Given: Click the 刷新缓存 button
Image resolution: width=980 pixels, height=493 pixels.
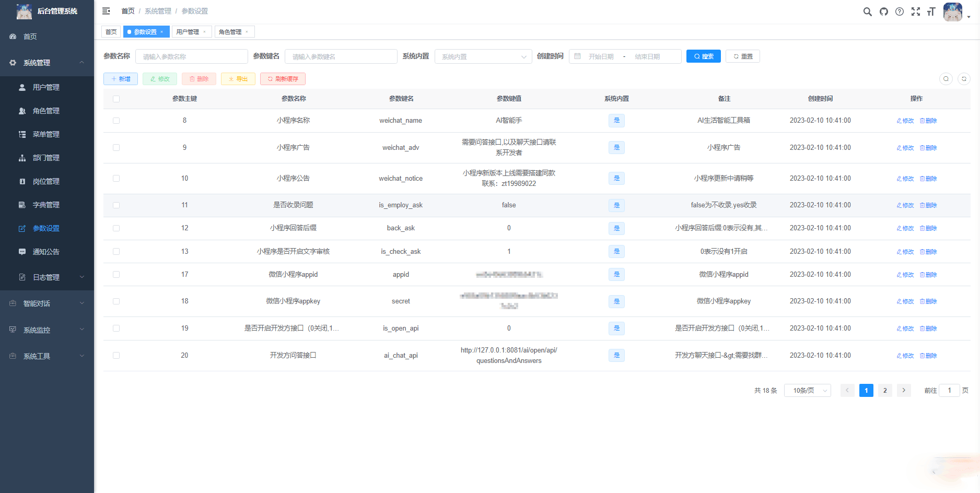Looking at the screenshot, I should (283, 79).
